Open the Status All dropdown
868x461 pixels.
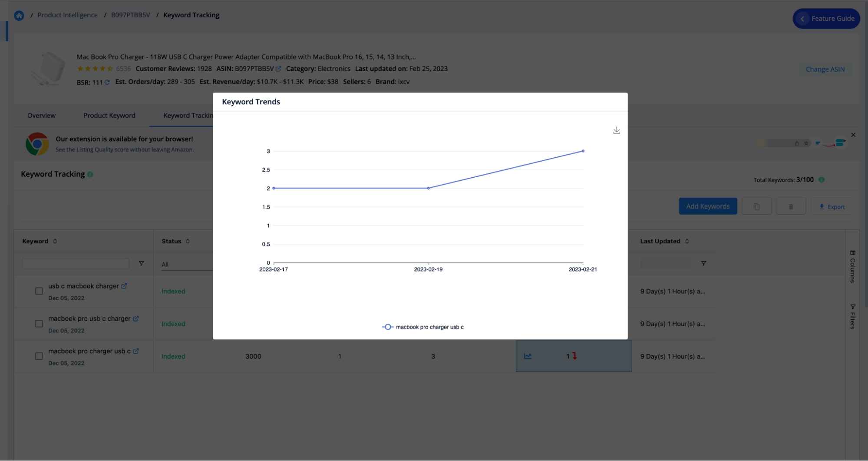tap(187, 264)
